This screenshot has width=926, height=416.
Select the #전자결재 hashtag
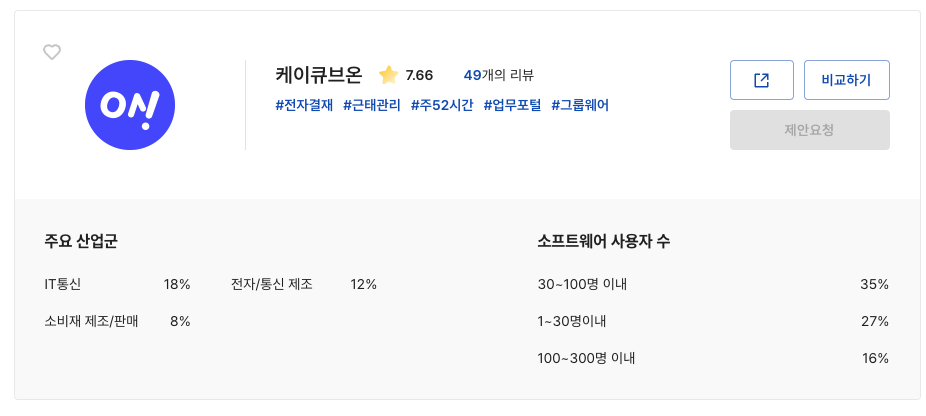(x=304, y=105)
